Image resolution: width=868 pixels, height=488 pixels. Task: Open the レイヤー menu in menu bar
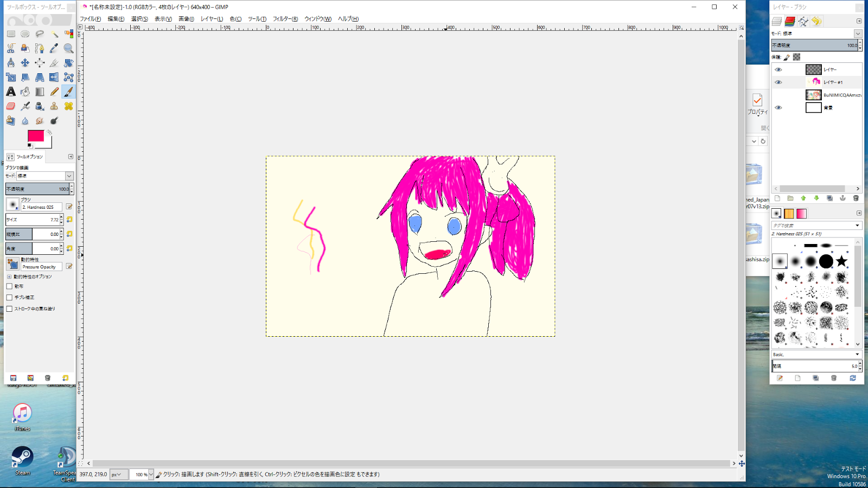212,19
